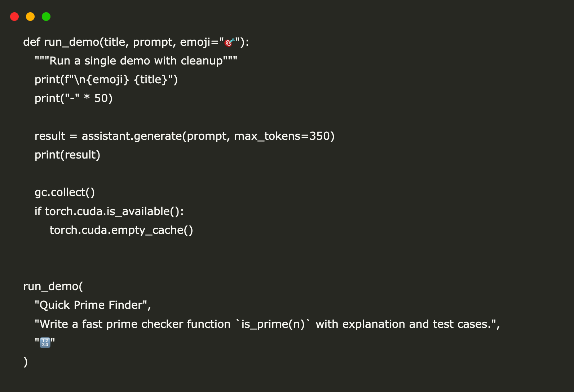Viewport: 574px width, 392px height.
Task: Click the torch.cuda.is_available() condition
Action: pyautogui.click(x=114, y=211)
